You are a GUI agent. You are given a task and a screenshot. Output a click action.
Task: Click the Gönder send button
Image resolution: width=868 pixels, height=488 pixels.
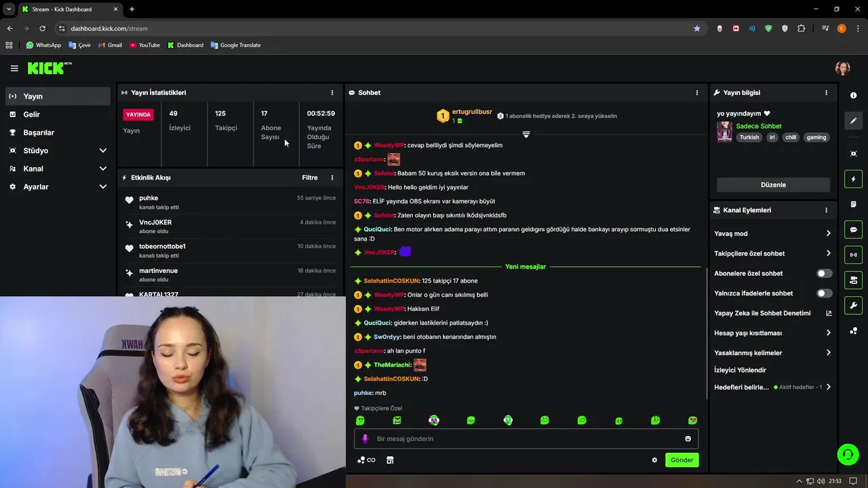682,460
